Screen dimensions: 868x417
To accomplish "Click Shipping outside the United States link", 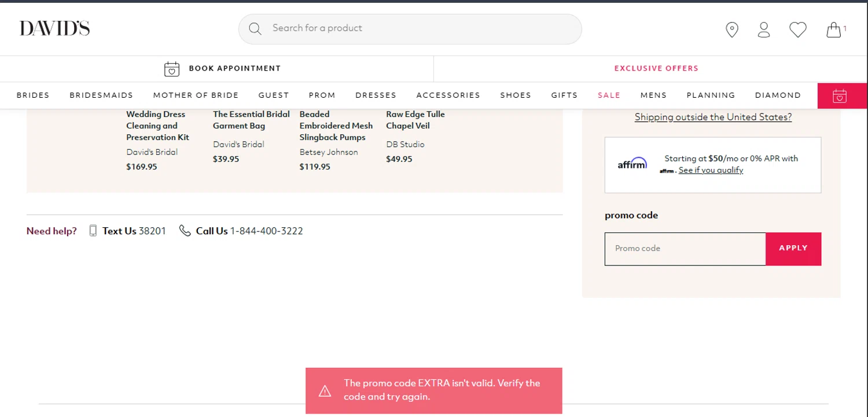I will coord(713,117).
